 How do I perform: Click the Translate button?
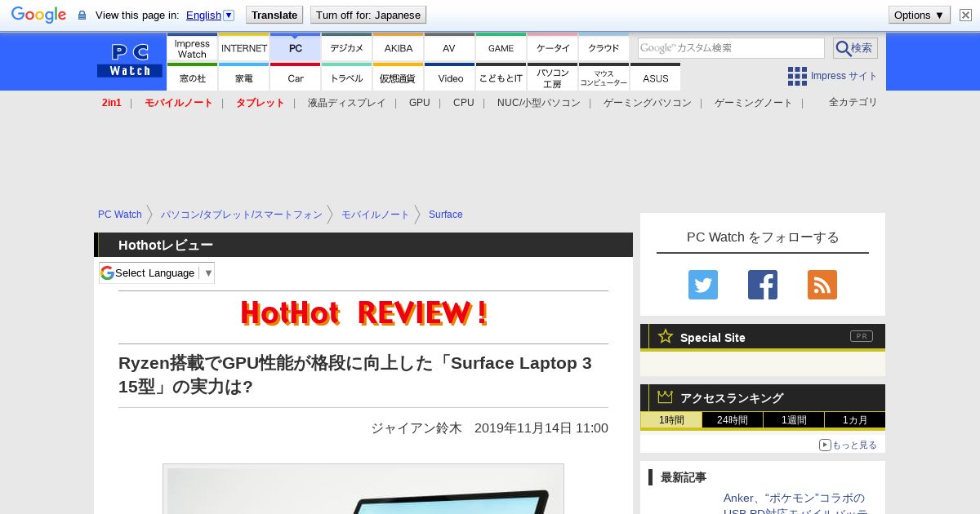[274, 15]
